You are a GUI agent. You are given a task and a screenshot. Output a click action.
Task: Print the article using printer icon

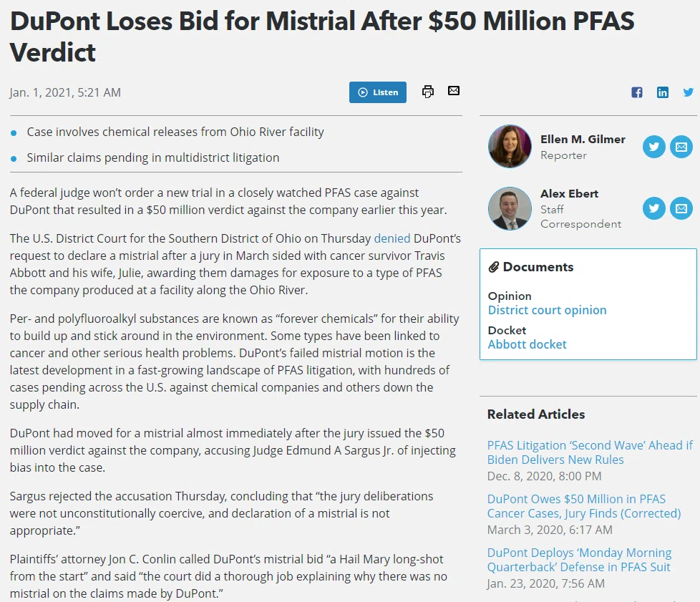428,92
